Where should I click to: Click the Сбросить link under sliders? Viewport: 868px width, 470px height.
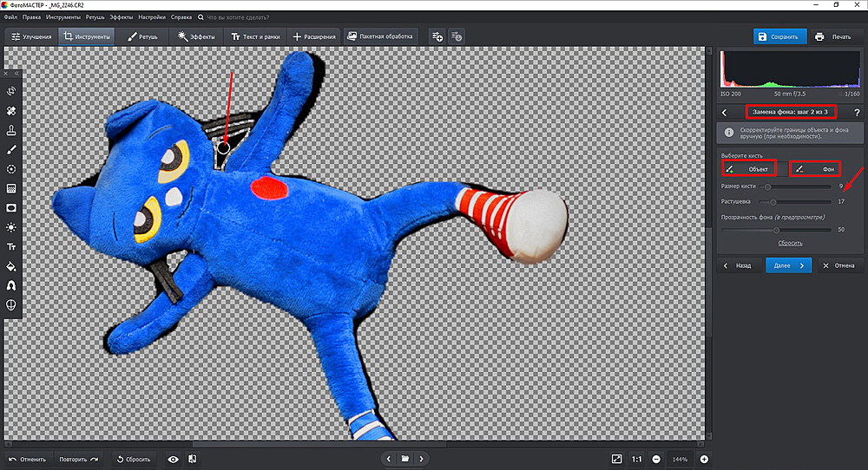[790, 243]
